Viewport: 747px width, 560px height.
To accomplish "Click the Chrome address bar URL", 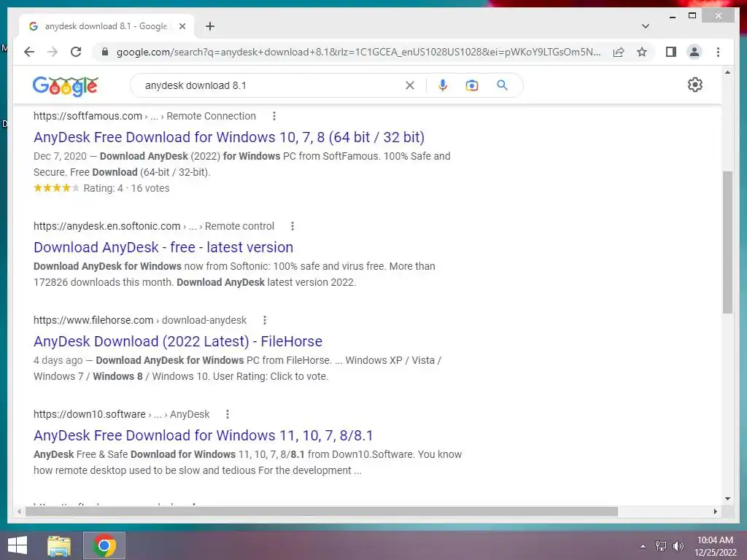I will pos(358,52).
